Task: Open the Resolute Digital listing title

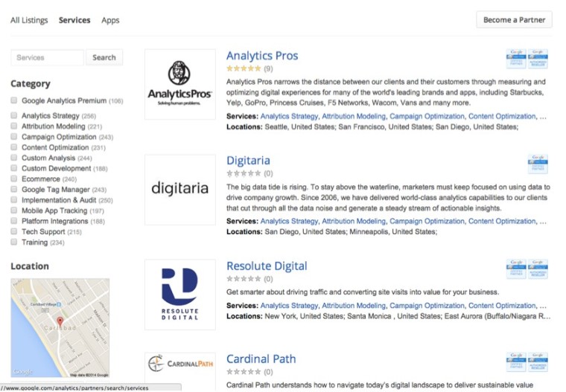Action: [267, 266]
